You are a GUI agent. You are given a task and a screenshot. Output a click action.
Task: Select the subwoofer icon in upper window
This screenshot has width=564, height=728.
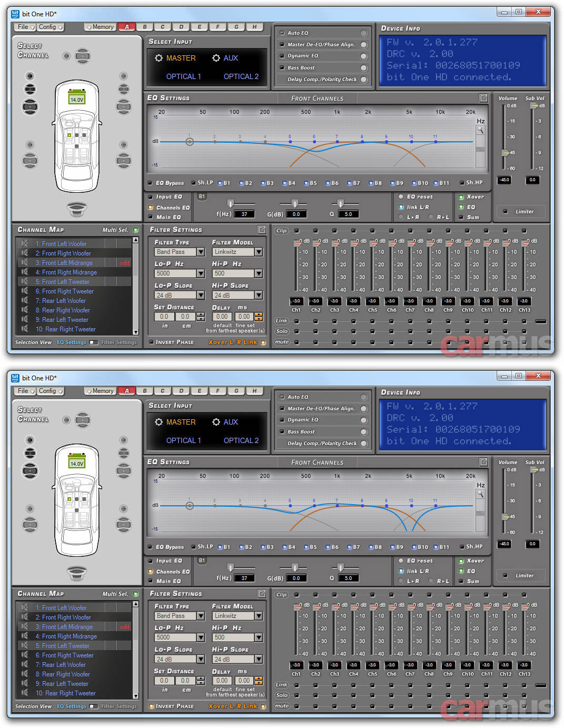77,209
